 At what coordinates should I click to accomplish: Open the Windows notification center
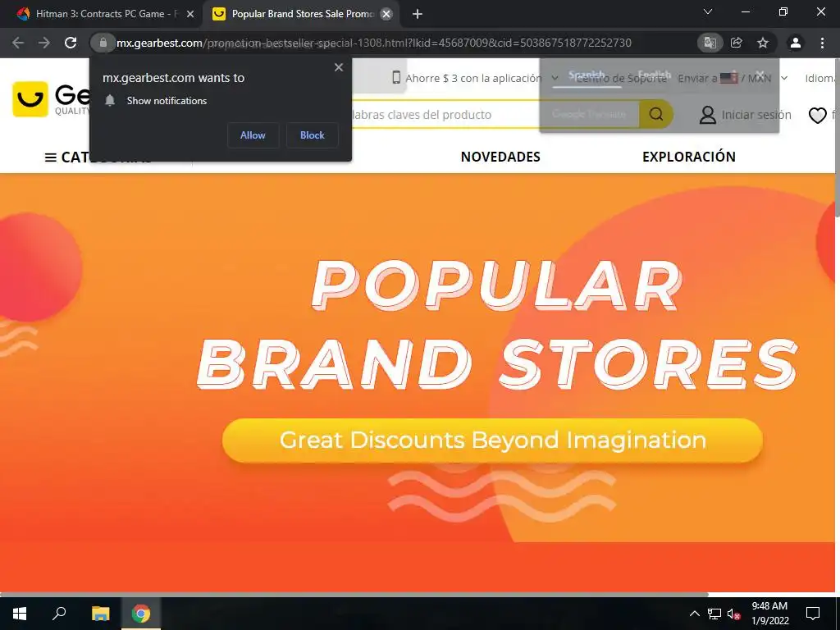click(813, 614)
